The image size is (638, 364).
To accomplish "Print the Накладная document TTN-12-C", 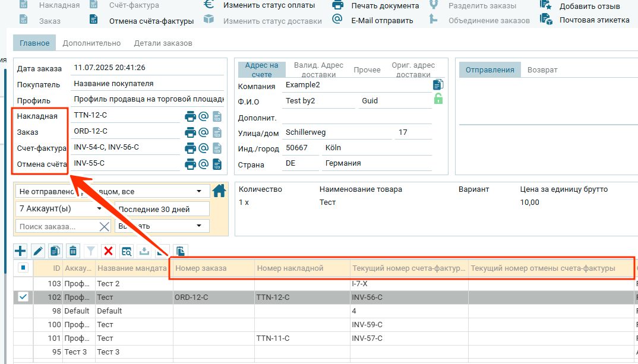I will tap(191, 116).
